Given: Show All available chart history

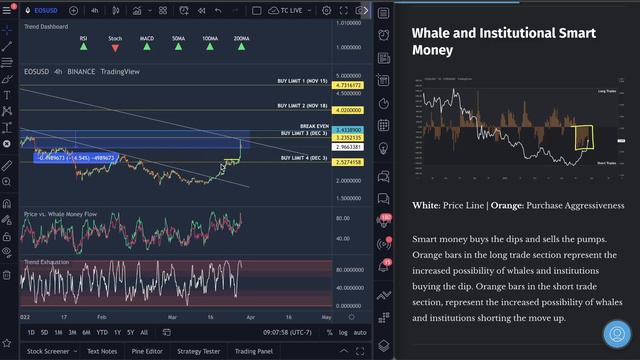Looking at the screenshot, I should pos(144,333).
